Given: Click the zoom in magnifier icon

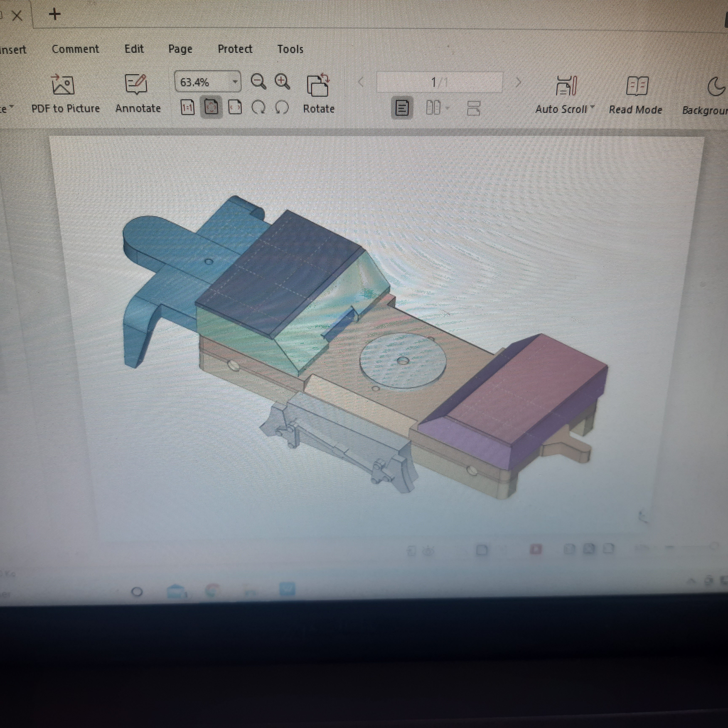Looking at the screenshot, I should (x=282, y=81).
